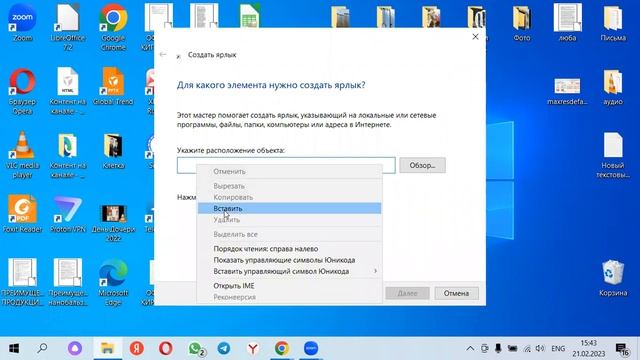Open Foxit Reader desktop shortcut
This screenshot has height=360, width=640.
[x=22, y=214]
